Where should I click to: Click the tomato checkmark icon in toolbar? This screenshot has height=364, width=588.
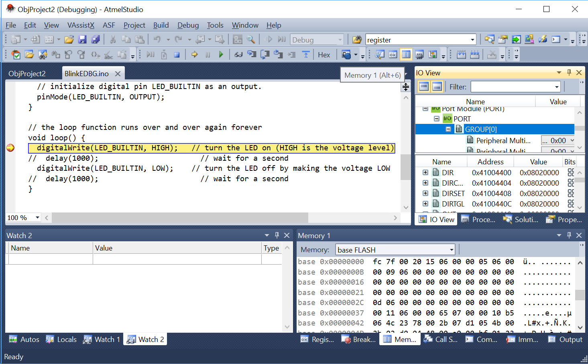(16, 55)
